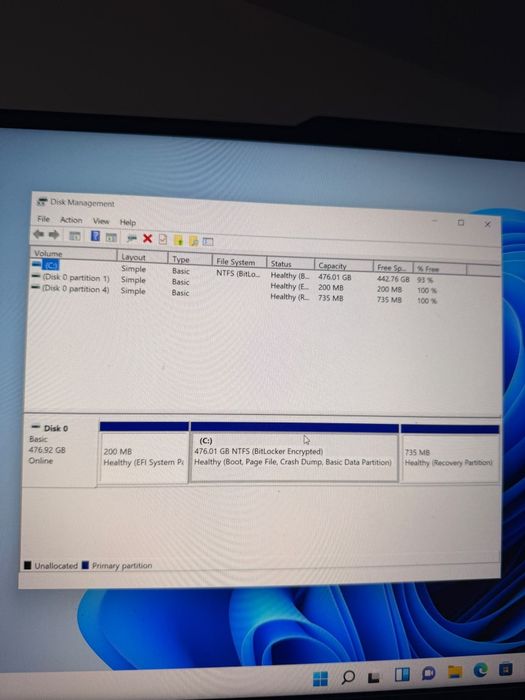The image size is (525, 700).
Task: Click the 93 % free cell
Action: point(425,280)
